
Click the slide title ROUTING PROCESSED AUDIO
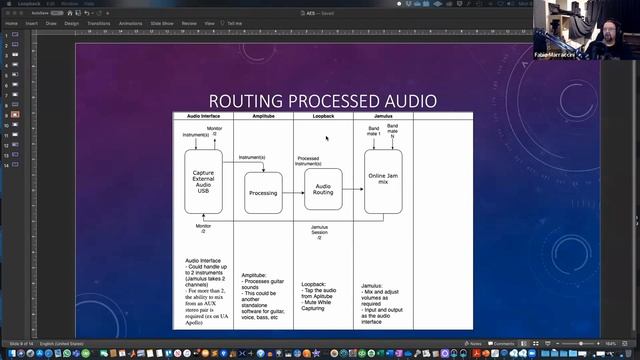click(322, 101)
